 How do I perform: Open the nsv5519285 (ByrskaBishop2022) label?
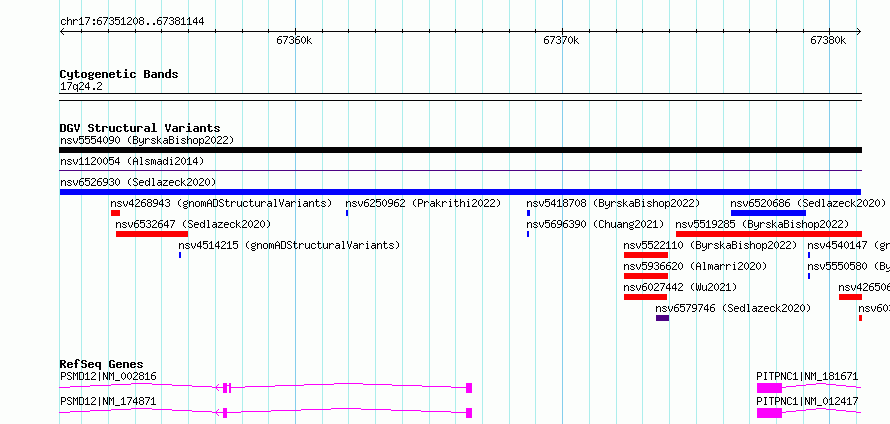[762, 224]
